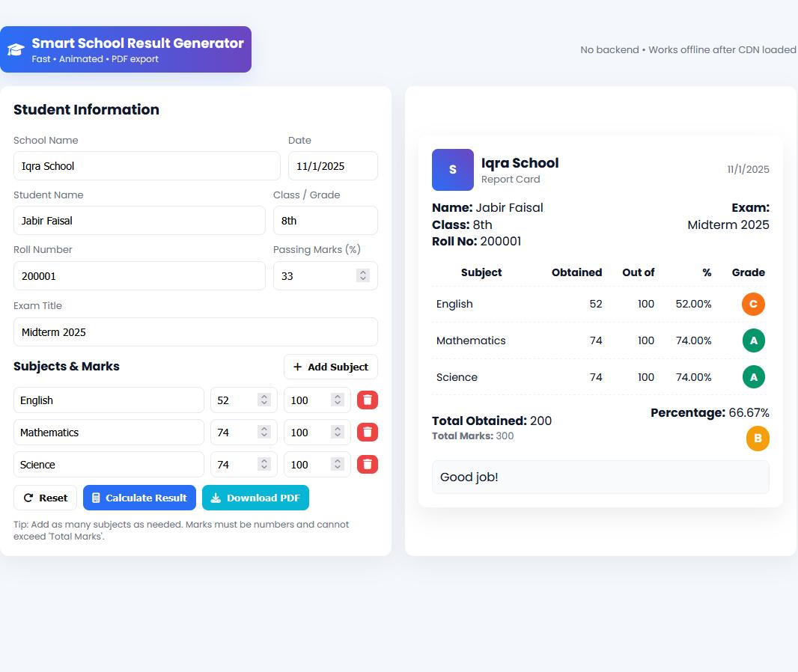This screenshot has width=798, height=672.
Task: Remove the Mathematics subject row
Action: [367, 433]
